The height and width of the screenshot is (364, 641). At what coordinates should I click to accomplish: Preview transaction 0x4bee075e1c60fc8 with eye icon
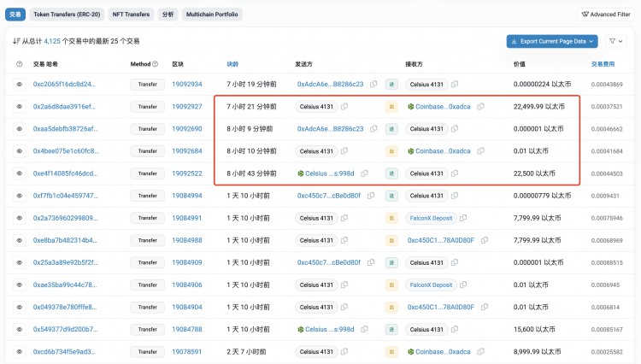tap(19, 151)
